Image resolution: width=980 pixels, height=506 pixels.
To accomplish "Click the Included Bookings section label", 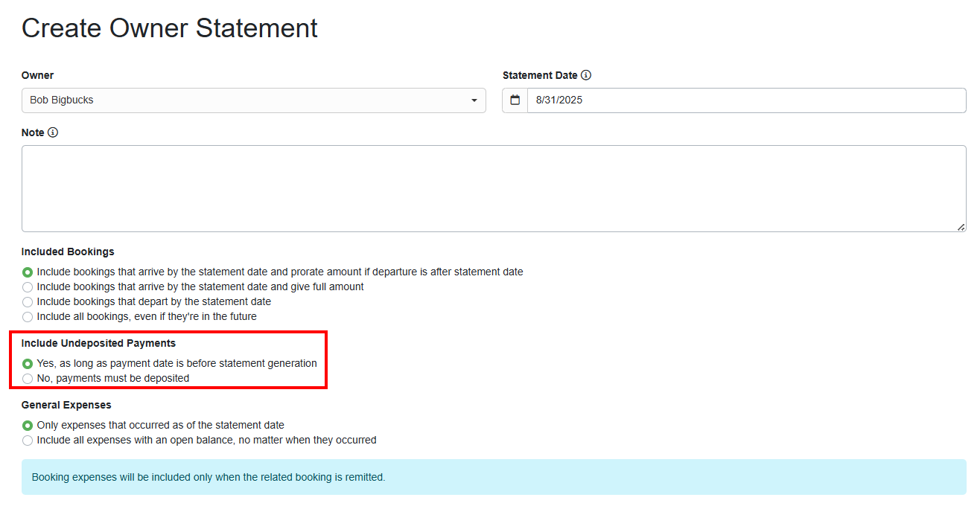I will click(x=68, y=252).
